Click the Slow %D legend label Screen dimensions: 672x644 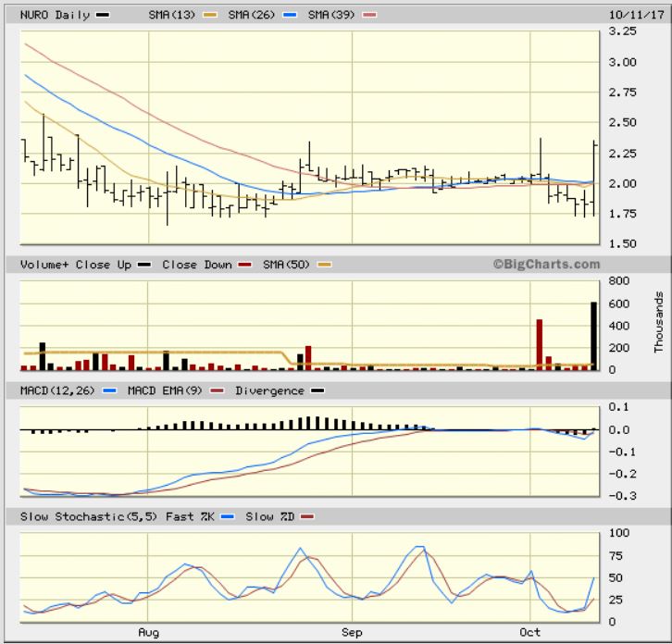[x=270, y=517]
